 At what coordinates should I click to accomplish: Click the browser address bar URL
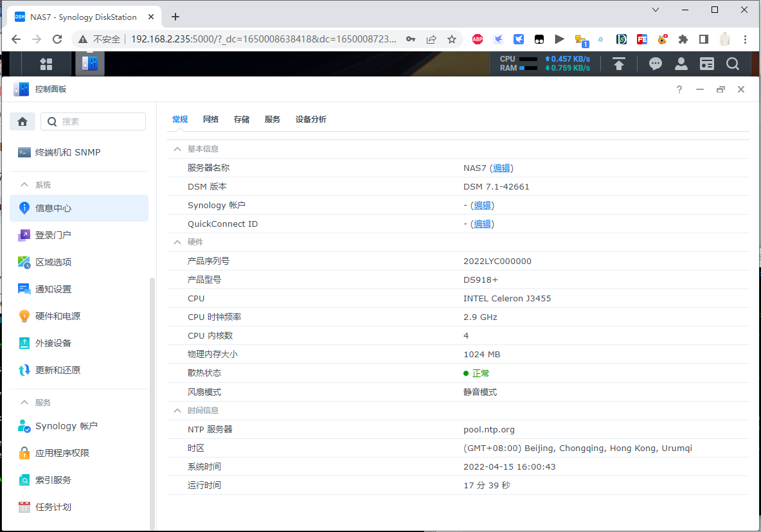coord(264,39)
